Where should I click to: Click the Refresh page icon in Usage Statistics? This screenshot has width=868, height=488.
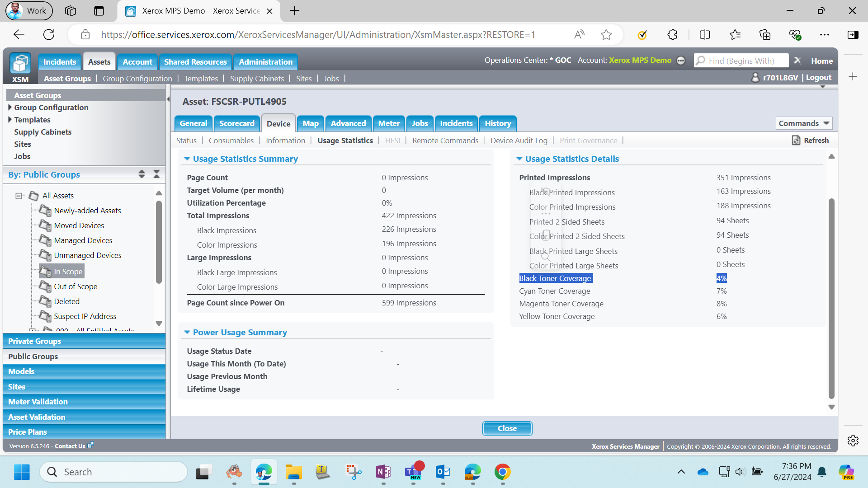tap(796, 141)
